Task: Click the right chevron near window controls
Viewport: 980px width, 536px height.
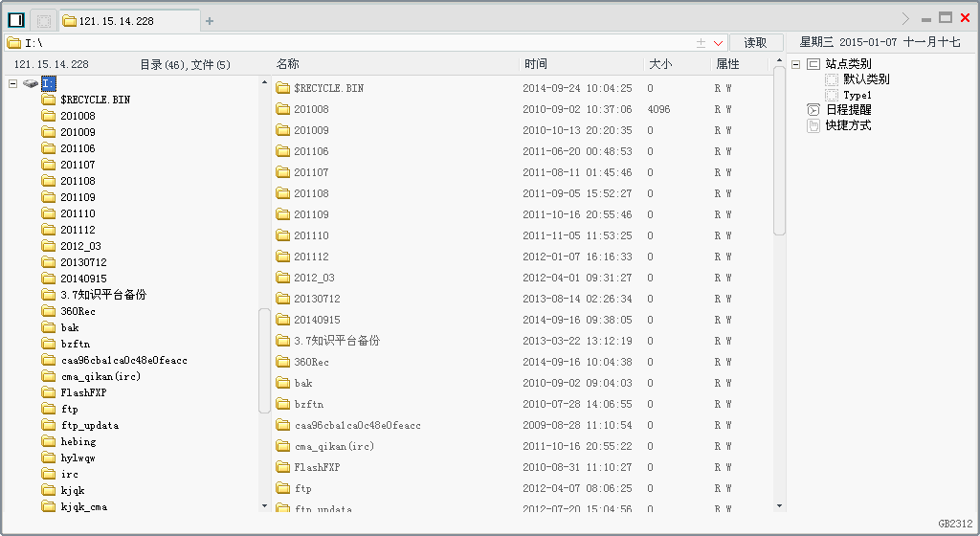Action: tap(905, 19)
